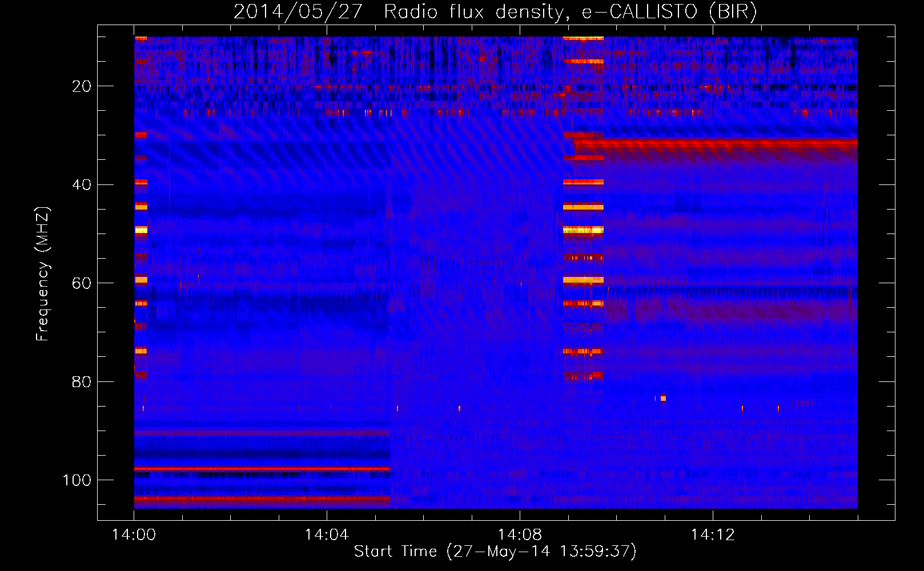Image resolution: width=924 pixels, height=571 pixels.
Task: Click the 14:00 time tick label
Action: pos(134,535)
